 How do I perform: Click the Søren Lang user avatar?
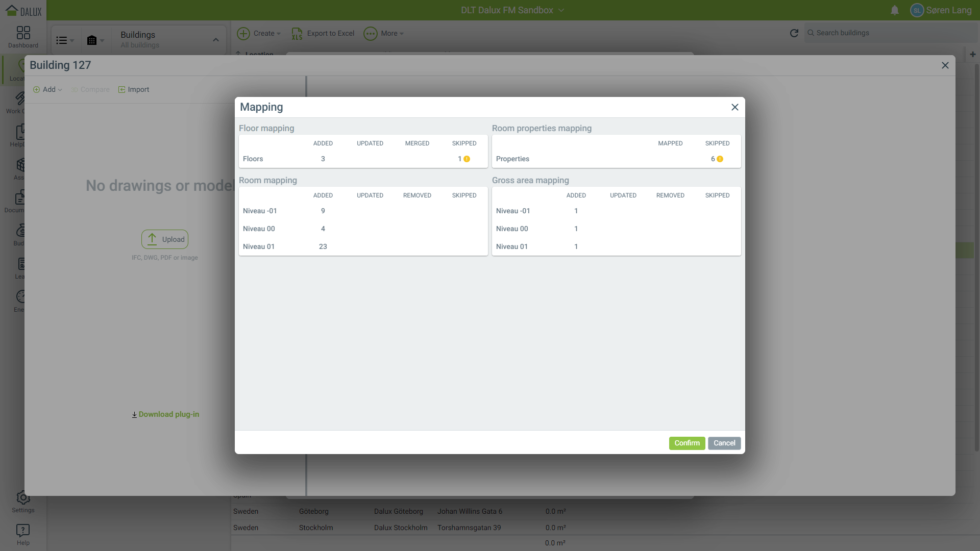[917, 10]
